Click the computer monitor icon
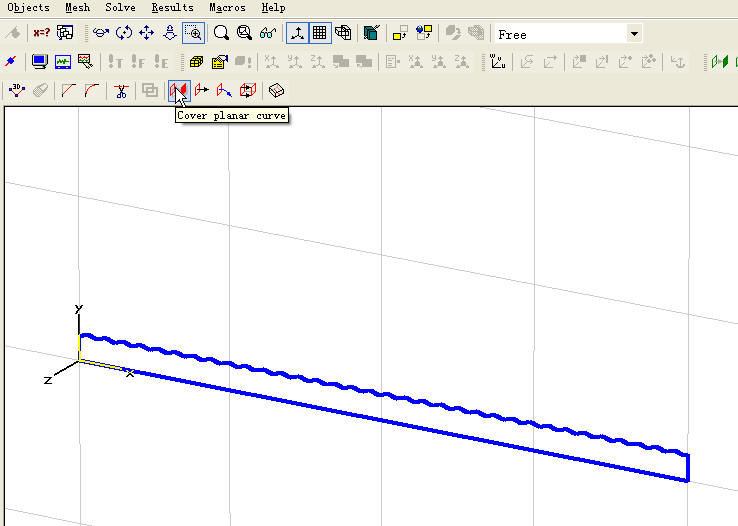The height and width of the screenshot is (526, 738). [x=40, y=62]
